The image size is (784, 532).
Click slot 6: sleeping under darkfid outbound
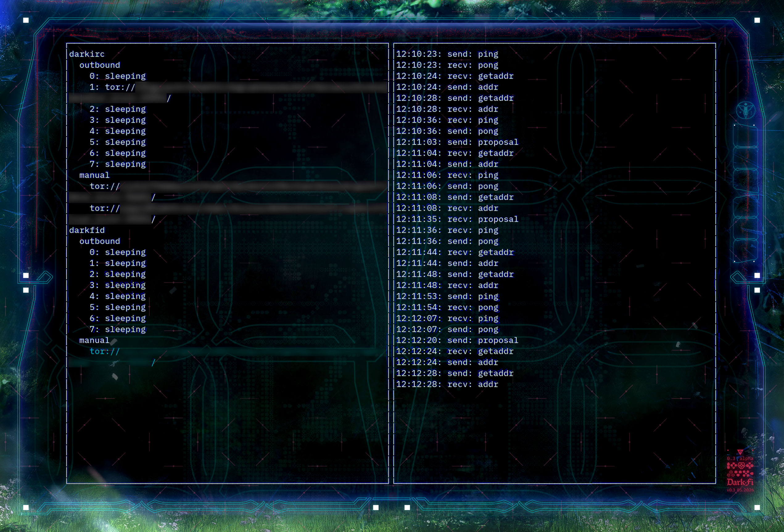point(118,318)
